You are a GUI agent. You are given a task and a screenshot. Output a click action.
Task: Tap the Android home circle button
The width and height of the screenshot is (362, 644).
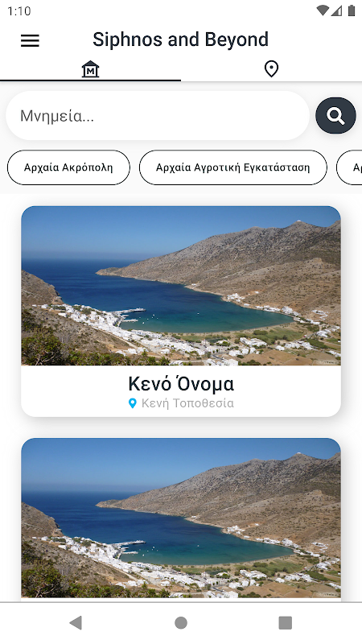click(x=181, y=622)
